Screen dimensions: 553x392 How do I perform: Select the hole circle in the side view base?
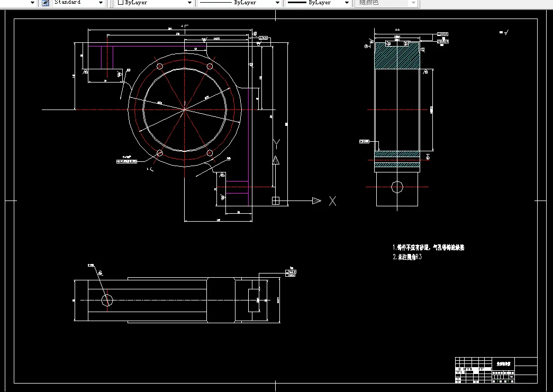(x=397, y=187)
